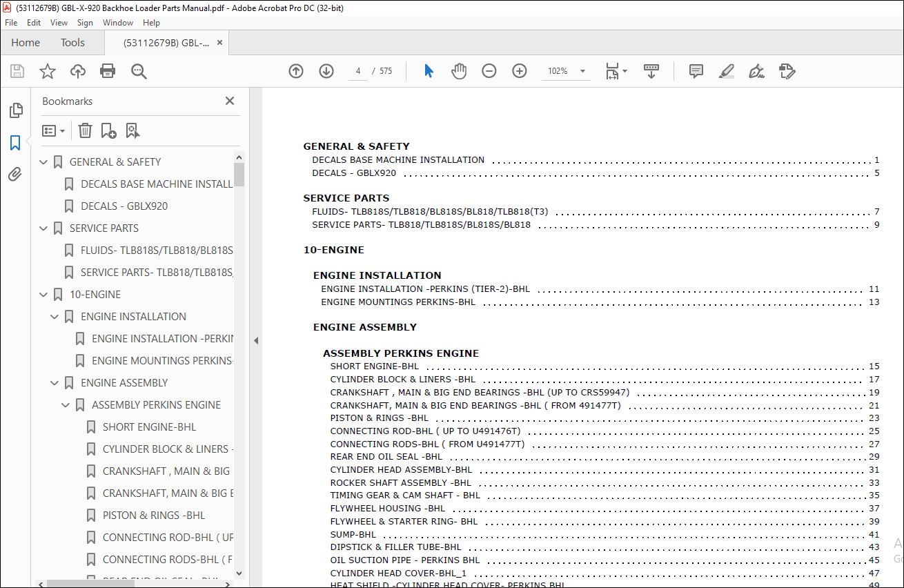Collapse ASSEMBLY PERKINS ENGINE bookmark

point(66,405)
